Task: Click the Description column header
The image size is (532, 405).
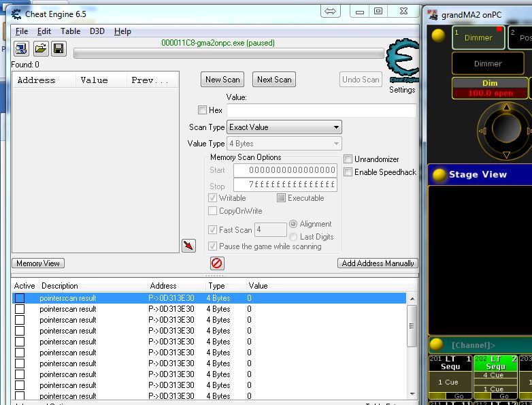Action: tap(93, 286)
